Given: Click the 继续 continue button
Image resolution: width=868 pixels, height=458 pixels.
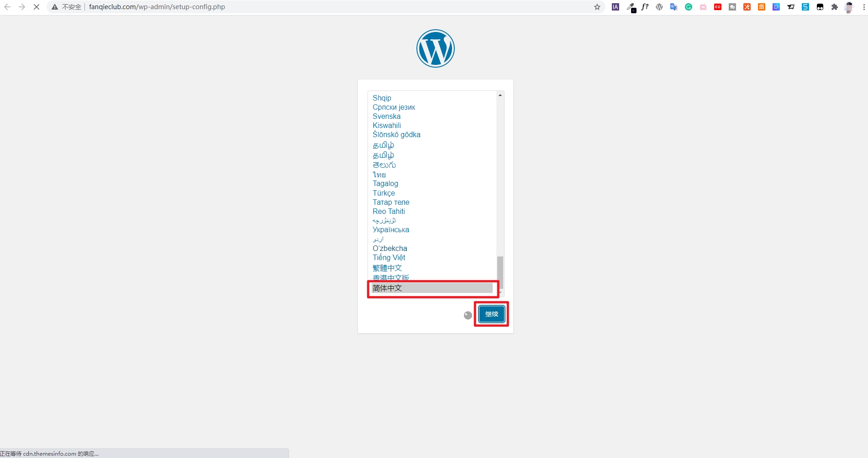Looking at the screenshot, I should (x=492, y=314).
